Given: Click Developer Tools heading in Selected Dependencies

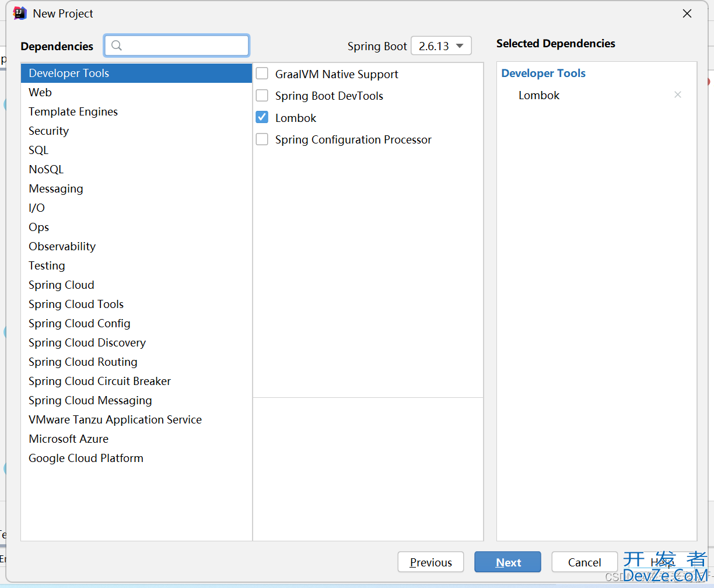Looking at the screenshot, I should 543,73.
